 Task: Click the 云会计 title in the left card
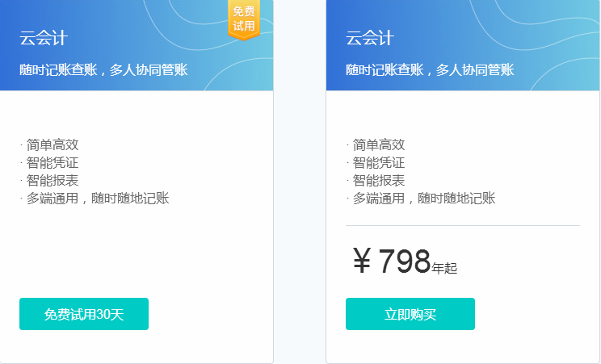click(44, 38)
